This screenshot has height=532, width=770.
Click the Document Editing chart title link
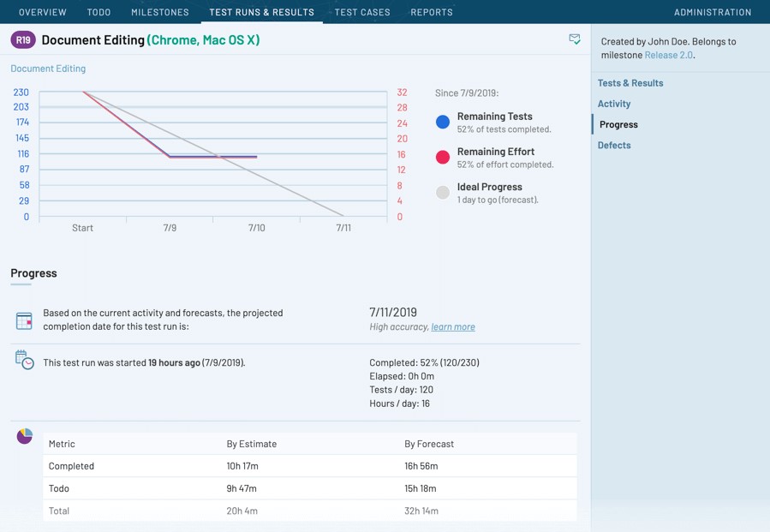(48, 69)
